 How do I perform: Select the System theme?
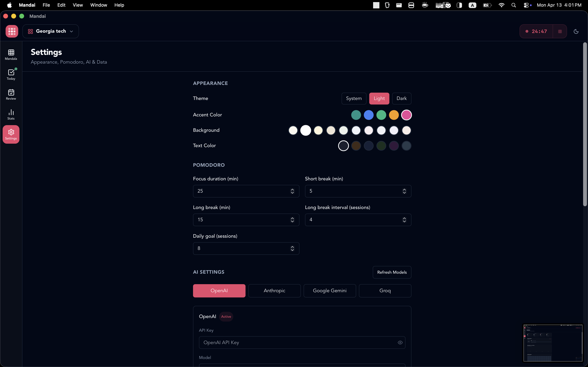click(x=354, y=98)
